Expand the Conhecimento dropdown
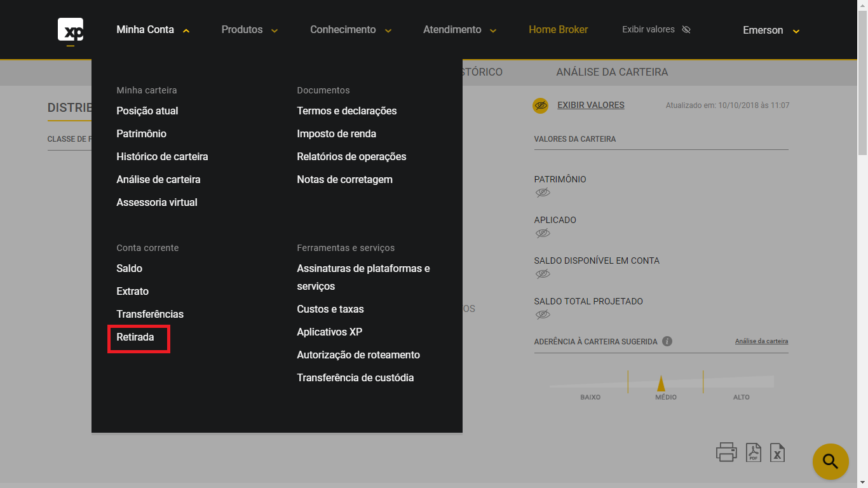 tap(351, 30)
